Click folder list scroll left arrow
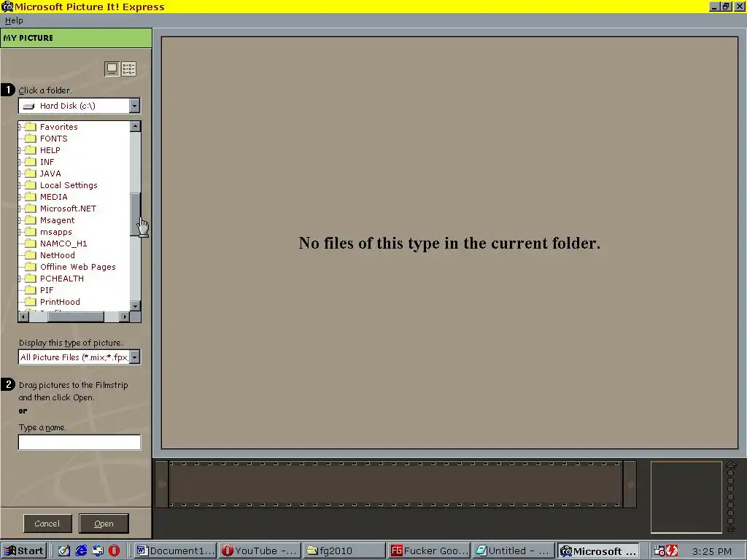The width and height of the screenshot is (747, 560). point(23,316)
